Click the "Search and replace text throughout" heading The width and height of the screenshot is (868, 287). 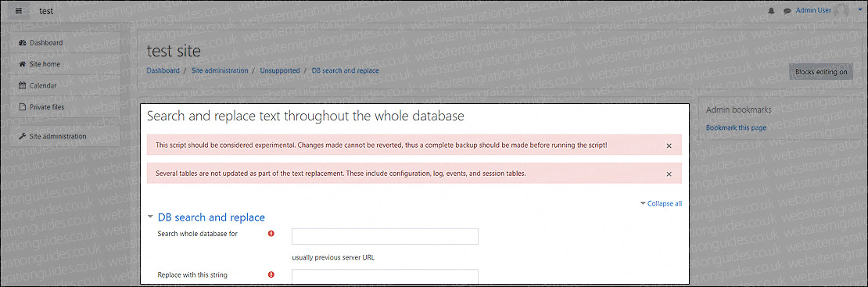[x=305, y=117]
